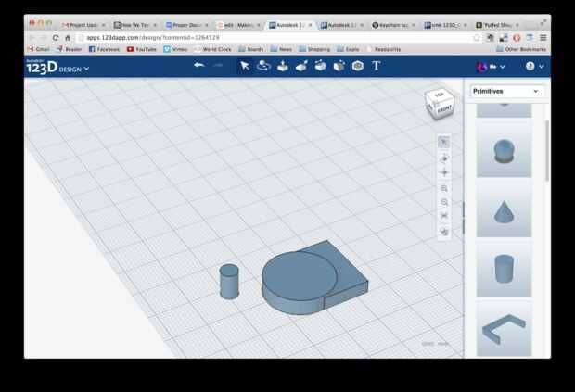The height and width of the screenshot is (392, 575).
Task: Click the Undo arrow in the toolbar
Action: [198, 66]
